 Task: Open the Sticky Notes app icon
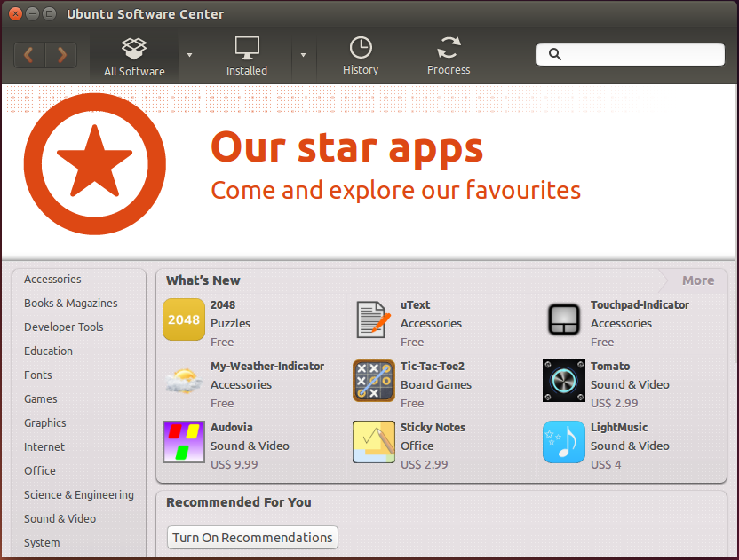(x=373, y=442)
